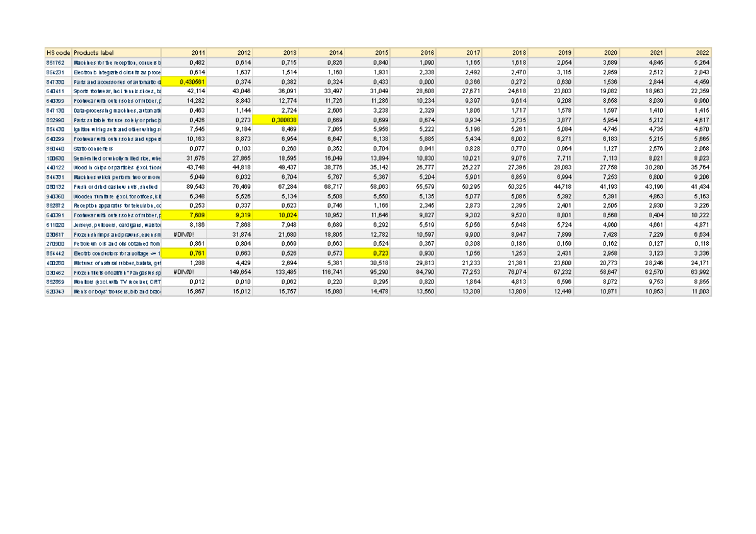756x534 pixels.
Task: Select yellow highlighted cell 0,430561
Action: pyautogui.click(x=185, y=82)
